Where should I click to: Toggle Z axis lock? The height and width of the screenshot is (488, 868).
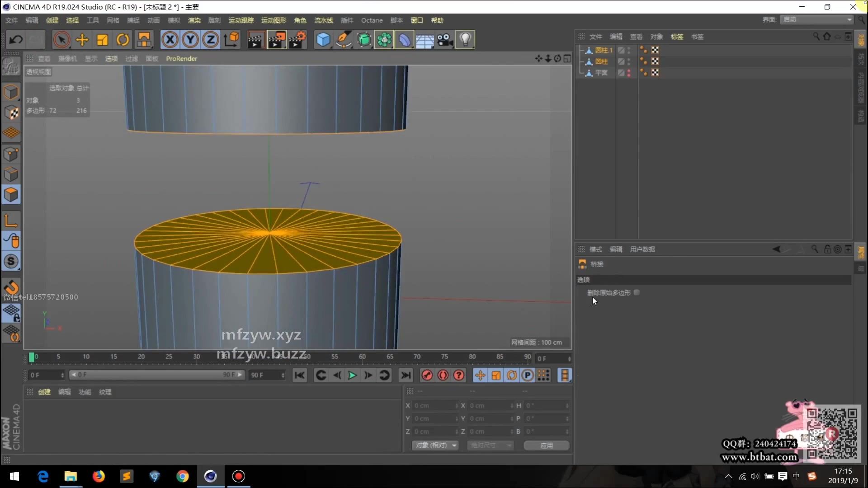pyautogui.click(x=211, y=40)
